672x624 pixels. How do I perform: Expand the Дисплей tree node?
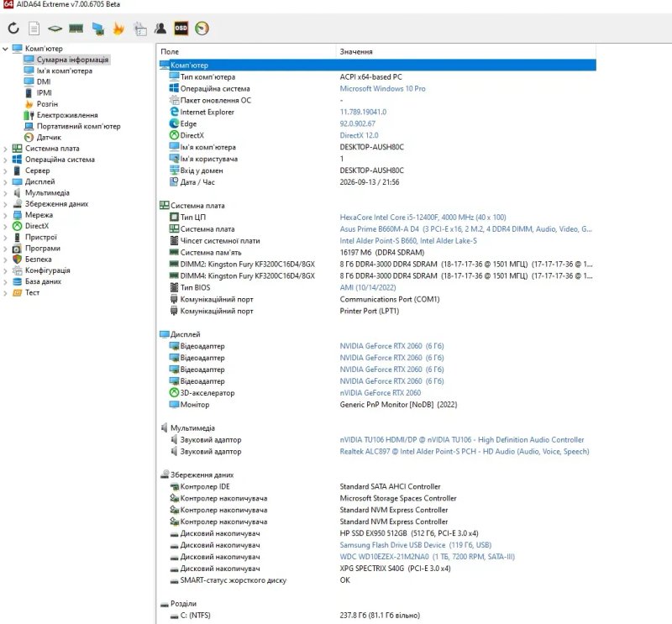pos(5,182)
